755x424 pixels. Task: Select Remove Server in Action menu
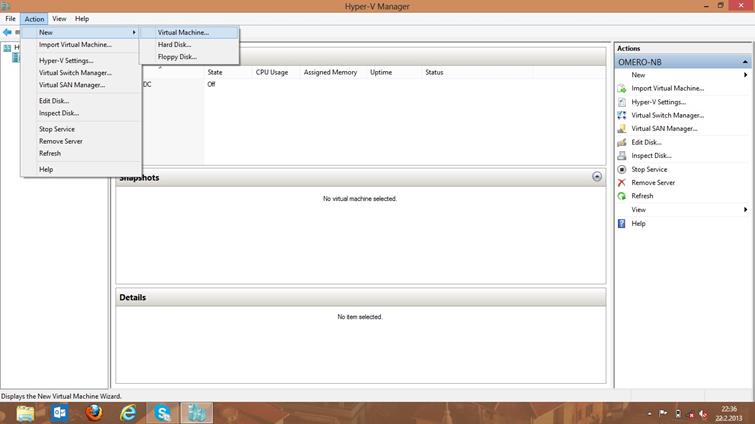click(81, 141)
